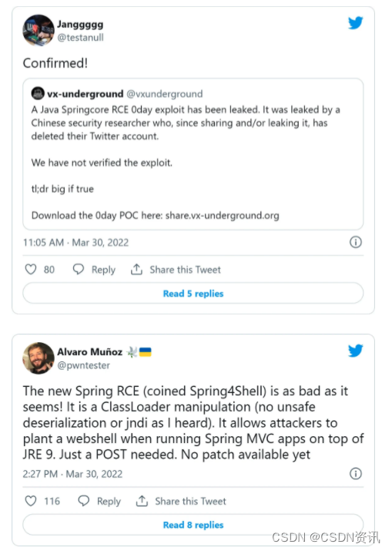Click the Twitter bird icon on Janggggg's tweet

(356, 23)
